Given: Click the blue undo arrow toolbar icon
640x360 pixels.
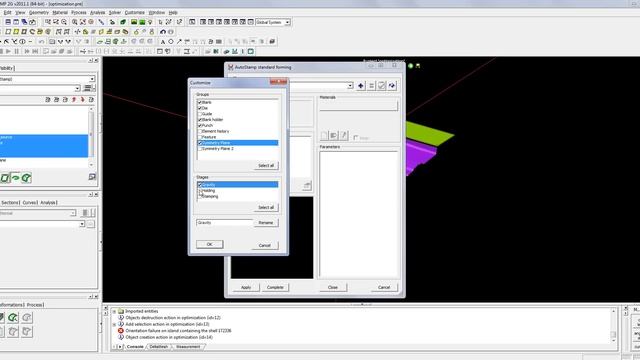Looking at the screenshot, I should point(163,32).
